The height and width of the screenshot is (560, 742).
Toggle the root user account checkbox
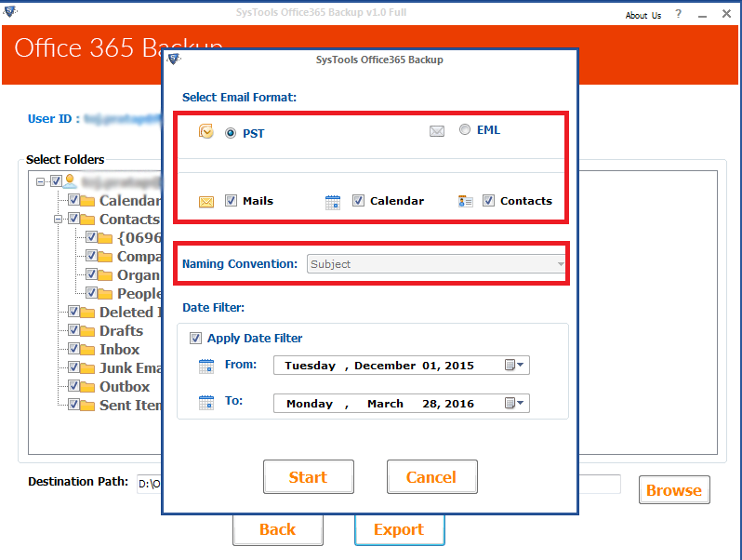pos(56,180)
